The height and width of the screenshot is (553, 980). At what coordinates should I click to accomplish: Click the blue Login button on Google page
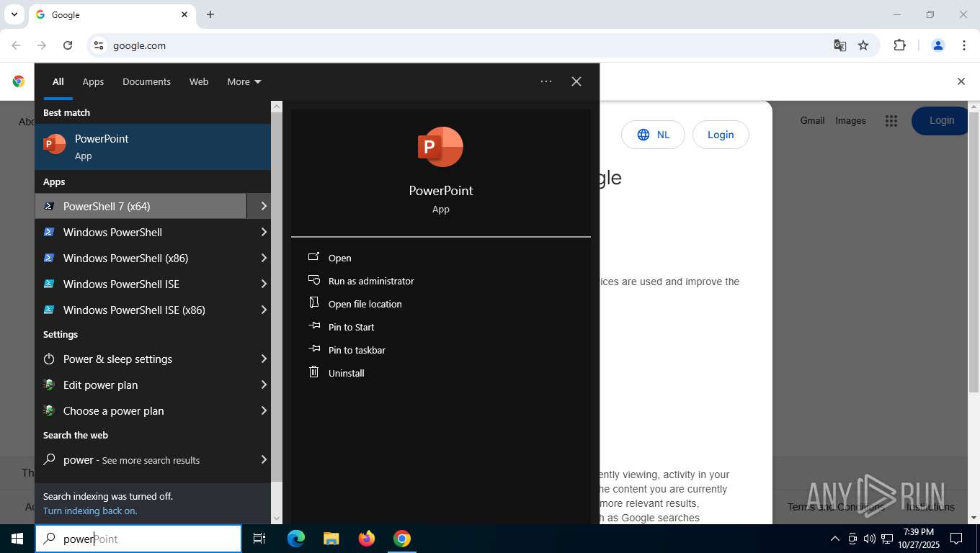coord(941,120)
